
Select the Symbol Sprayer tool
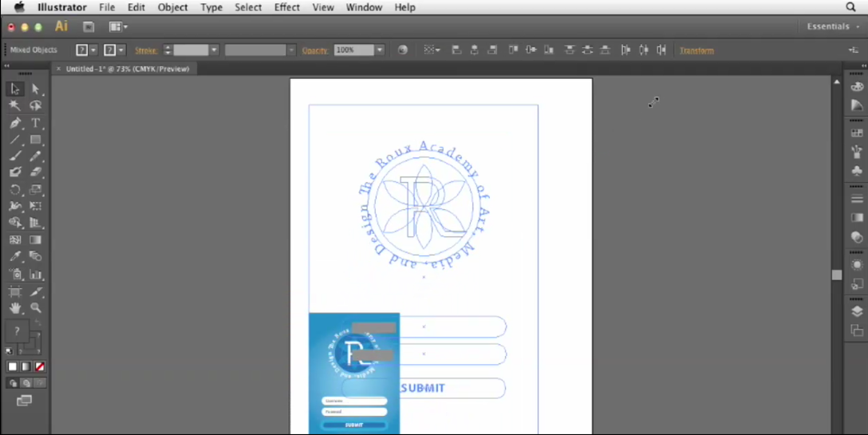tap(15, 275)
